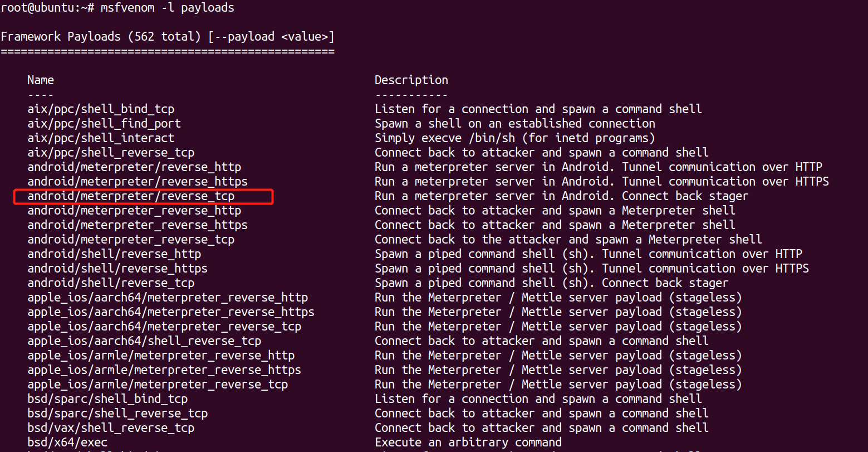This screenshot has width=868, height=452.
Task: Click the msfvenom -l payloads command
Action: (x=167, y=8)
